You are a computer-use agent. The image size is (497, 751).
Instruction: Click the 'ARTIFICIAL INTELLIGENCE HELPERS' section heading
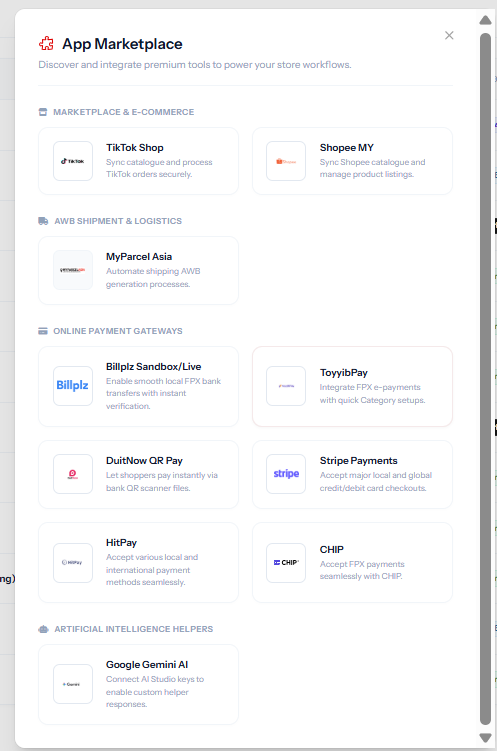[134, 629]
